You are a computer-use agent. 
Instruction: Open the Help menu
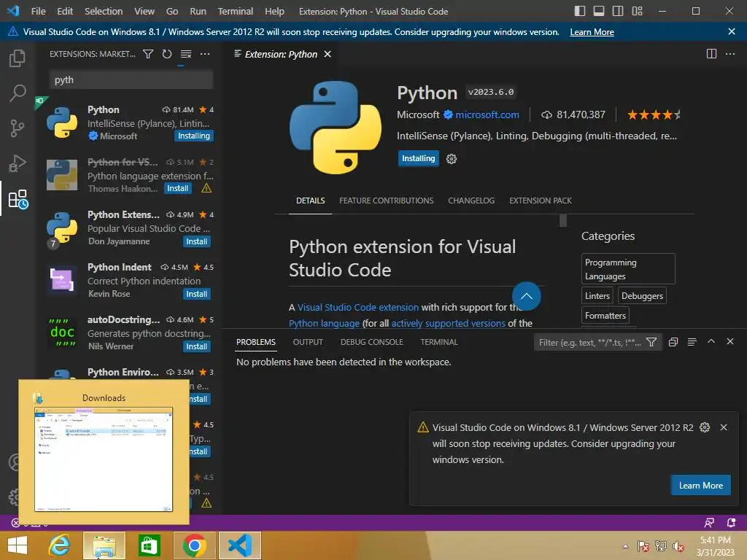(x=274, y=11)
